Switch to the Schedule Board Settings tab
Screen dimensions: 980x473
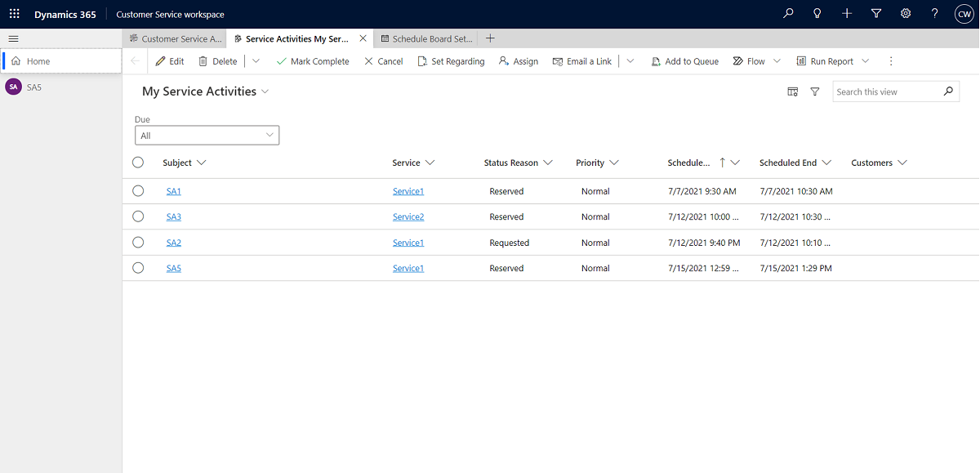coord(426,38)
